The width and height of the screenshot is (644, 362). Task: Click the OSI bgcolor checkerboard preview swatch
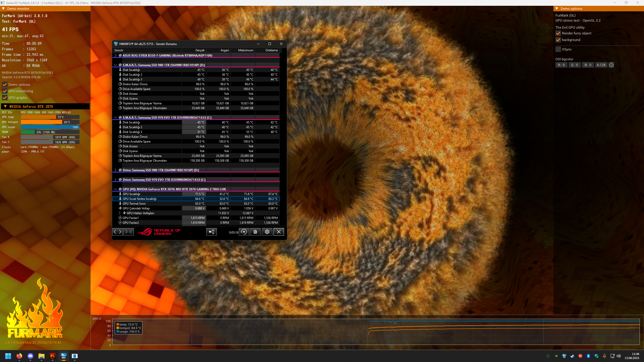coord(611,65)
